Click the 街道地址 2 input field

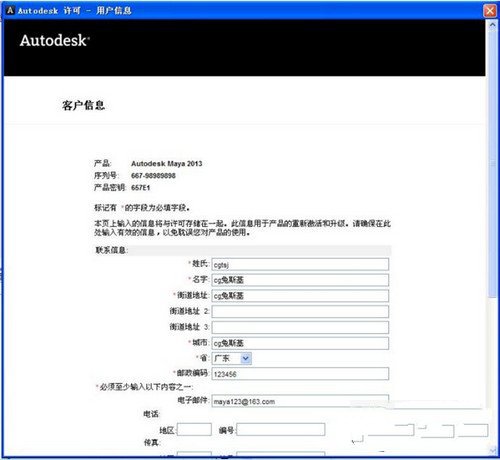300,312
